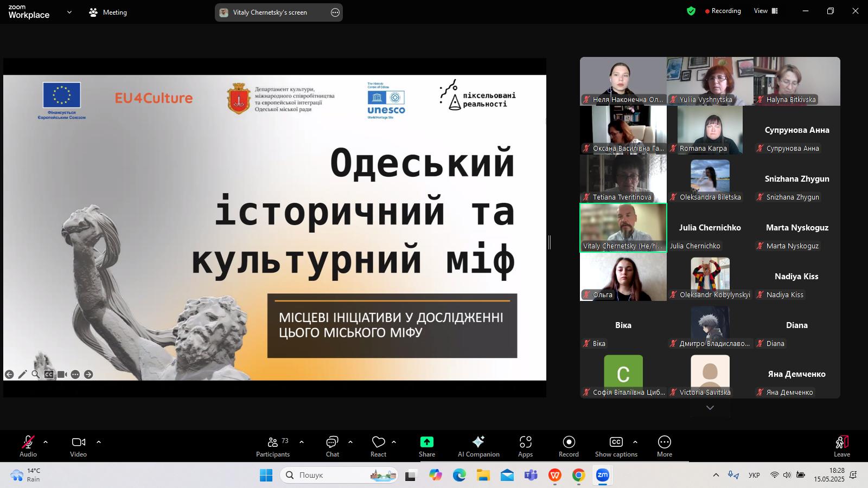Open the More options menu
The image size is (868, 488).
[664, 446]
